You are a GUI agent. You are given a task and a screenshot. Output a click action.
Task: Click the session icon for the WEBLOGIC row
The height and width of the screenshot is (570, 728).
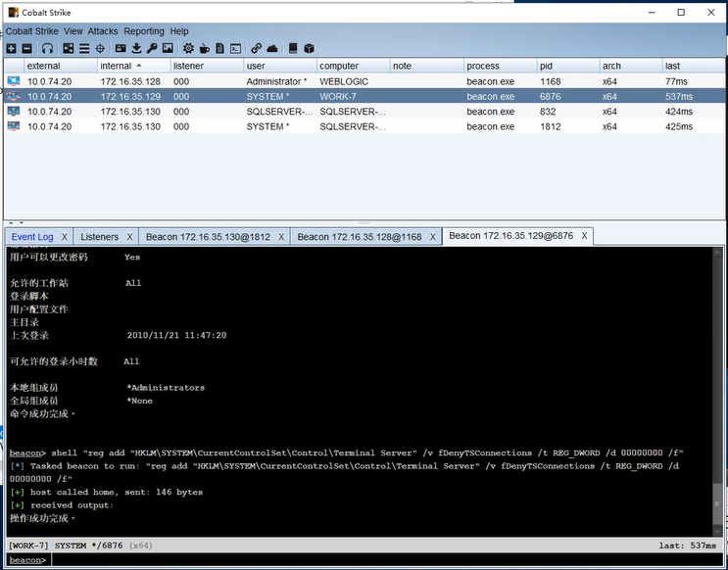pyautogui.click(x=14, y=81)
